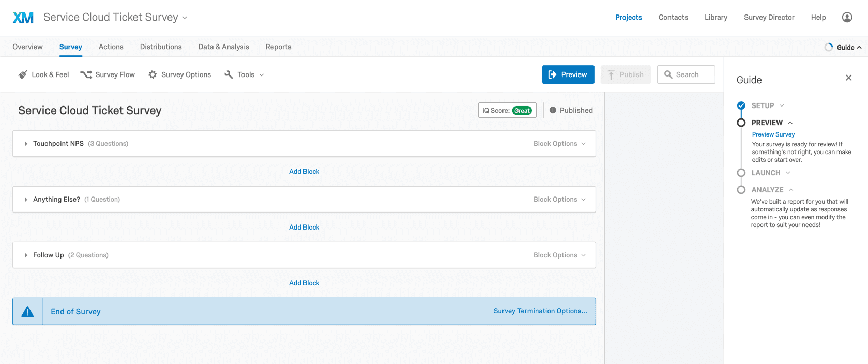868x364 pixels.
Task: Click Add Block below Follow Up
Action: point(304,283)
